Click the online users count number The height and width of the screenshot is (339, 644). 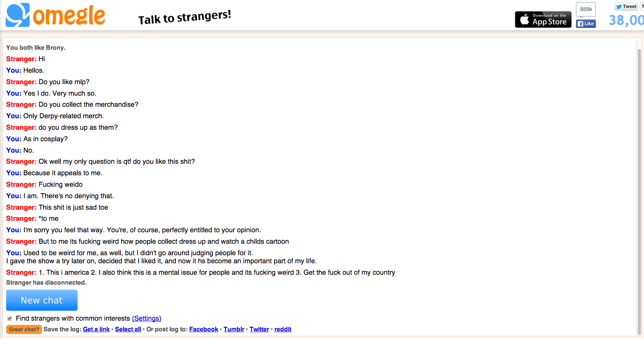(x=626, y=20)
